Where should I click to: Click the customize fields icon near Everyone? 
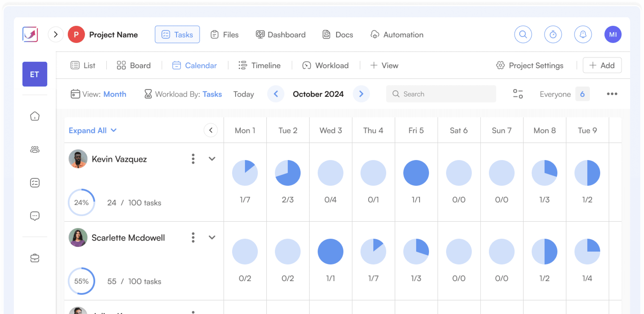click(x=518, y=94)
